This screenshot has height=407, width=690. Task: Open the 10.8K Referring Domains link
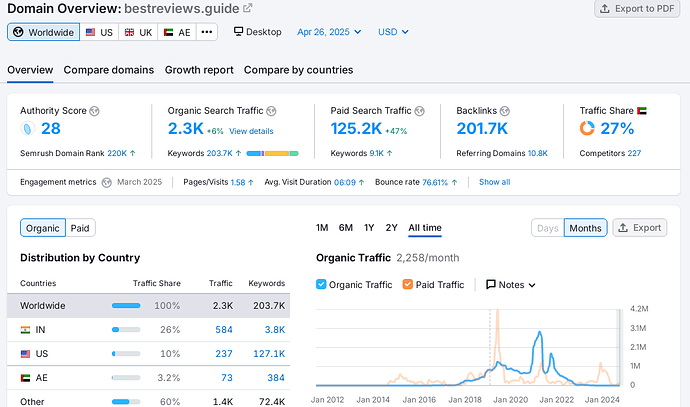pyautogui.click(x=538, y=153)
